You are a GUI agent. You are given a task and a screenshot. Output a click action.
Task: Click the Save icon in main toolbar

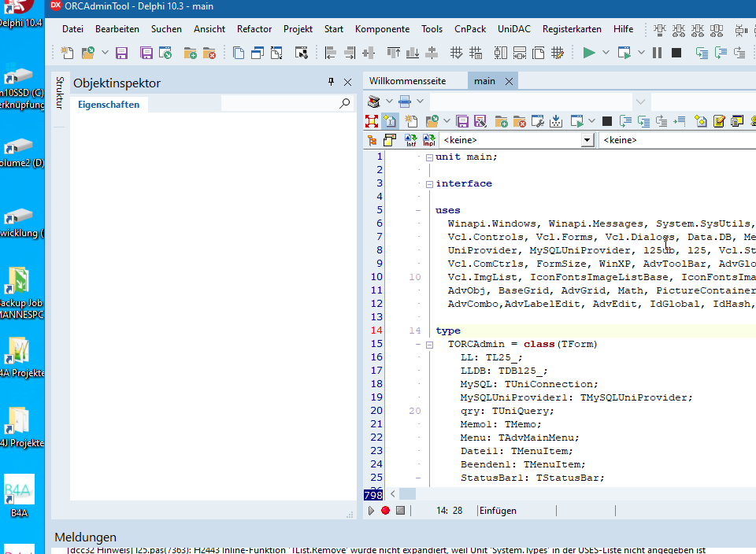click(121, 53)
